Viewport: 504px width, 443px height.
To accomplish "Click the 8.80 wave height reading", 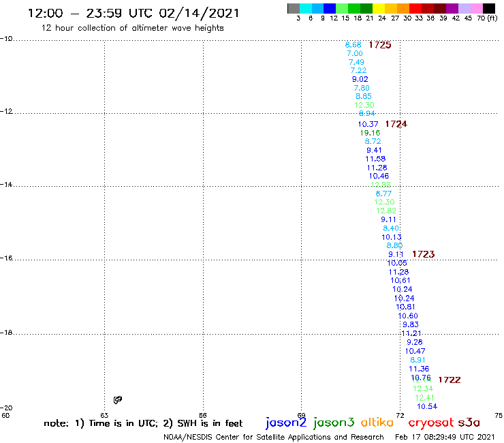I will 394,245.
